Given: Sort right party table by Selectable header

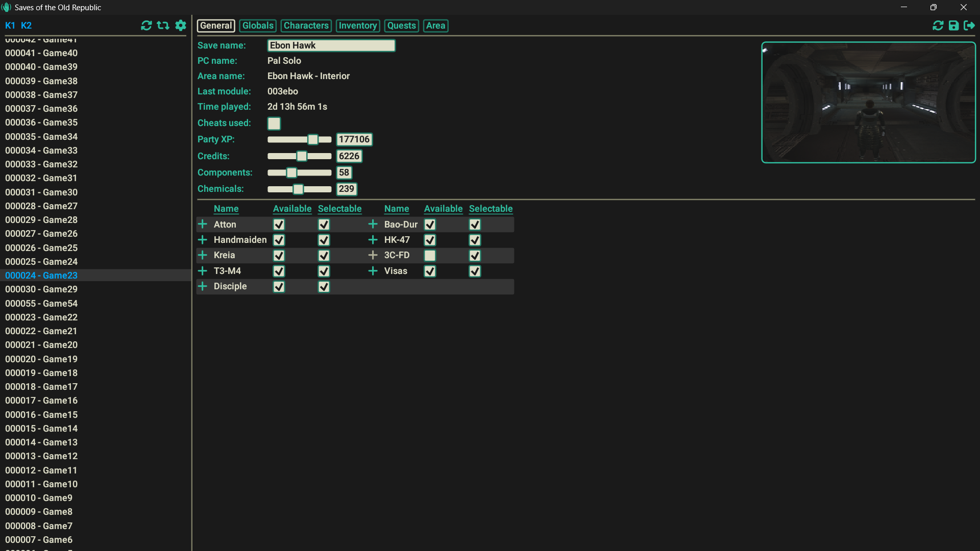Looking at the screenshot, I should (x=491, y=209).
